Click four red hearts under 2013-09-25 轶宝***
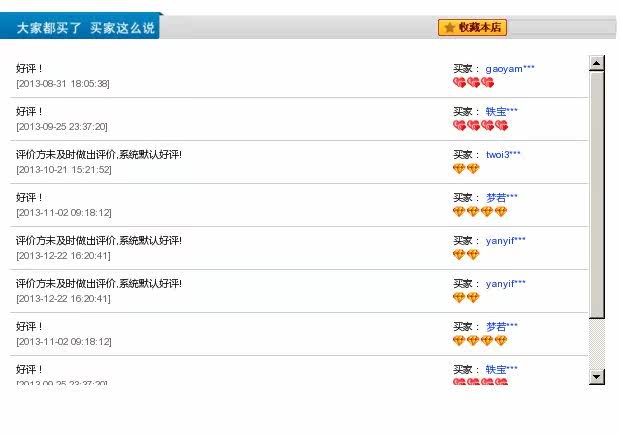 pos(480,125)
